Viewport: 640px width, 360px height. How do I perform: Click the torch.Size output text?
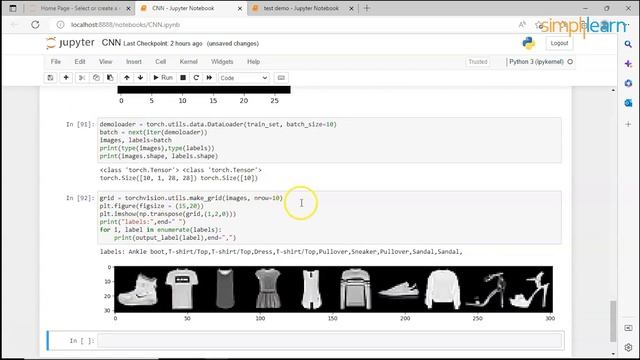[179, 178]
